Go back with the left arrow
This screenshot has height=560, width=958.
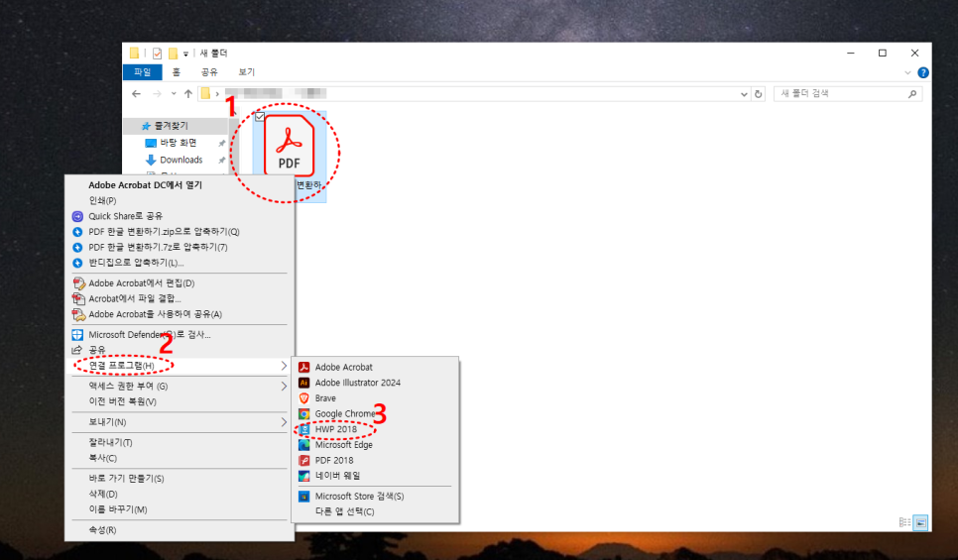coord(136,93)
